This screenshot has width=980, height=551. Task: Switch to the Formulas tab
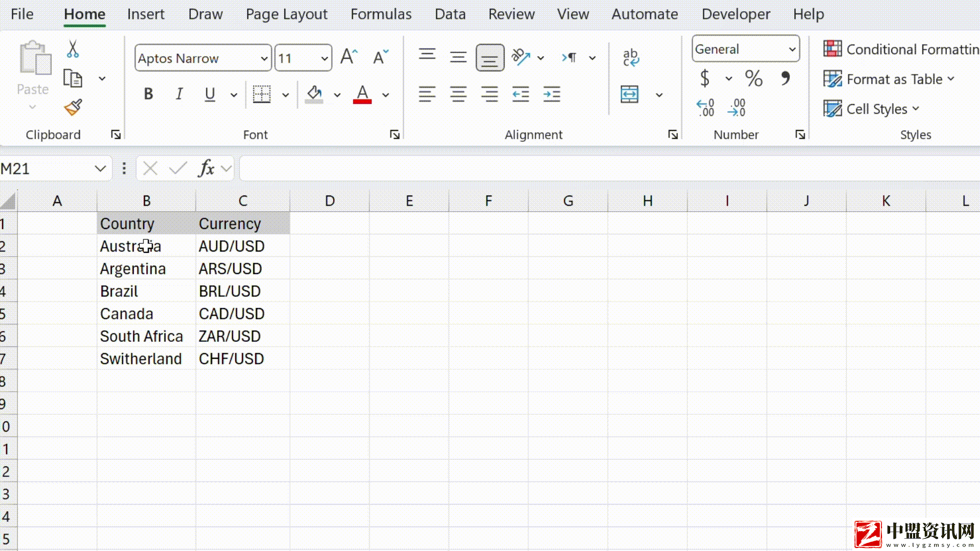tap(381, 14)
